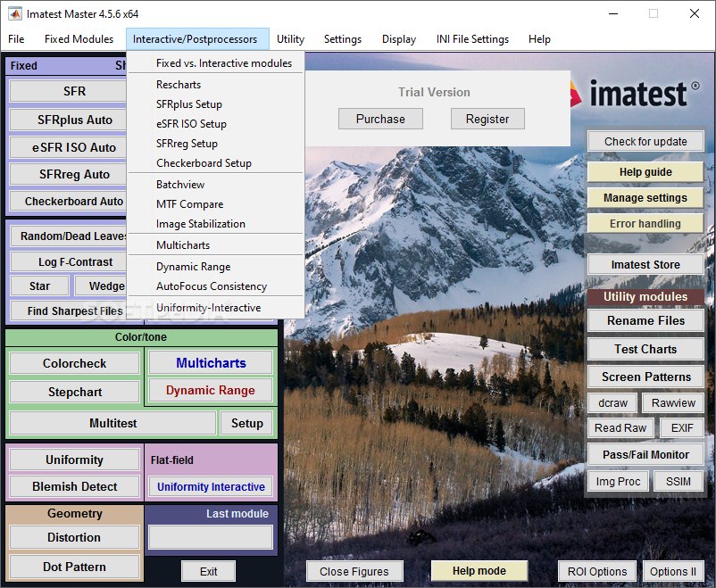
Task: Select MTF Compare from the menu
Action: [x=215, y=204]
